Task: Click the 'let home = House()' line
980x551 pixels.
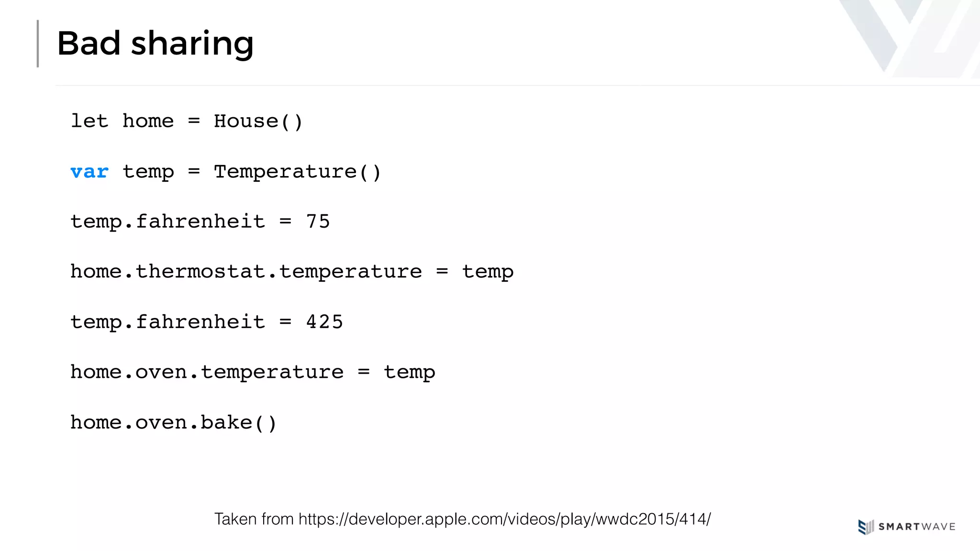Action: pyautogui.click(x=187, y=121)
